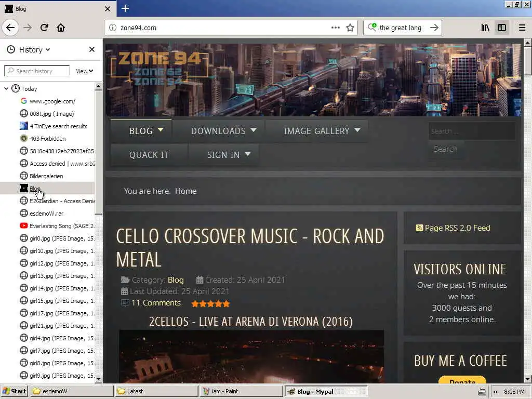Rate article using orange stars
This screenshot has height=399, width=532.
[x=211, y=303]
